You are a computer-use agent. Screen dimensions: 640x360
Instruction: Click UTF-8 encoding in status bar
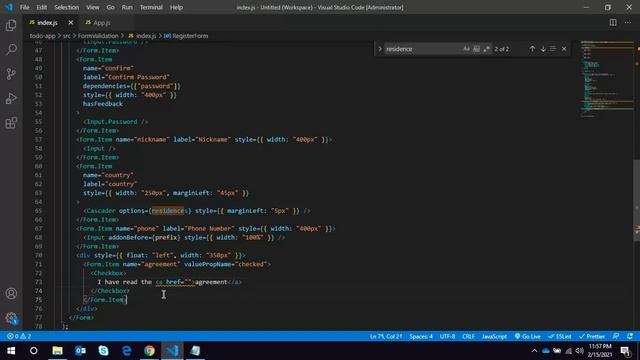click(x=447, y=336)
